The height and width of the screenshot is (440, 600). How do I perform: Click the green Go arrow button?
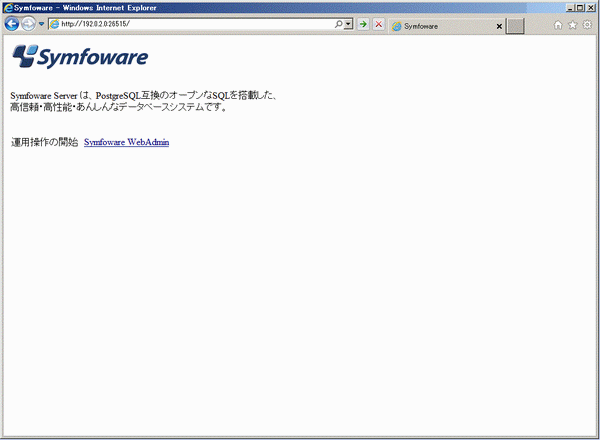[x=363, y=24]
